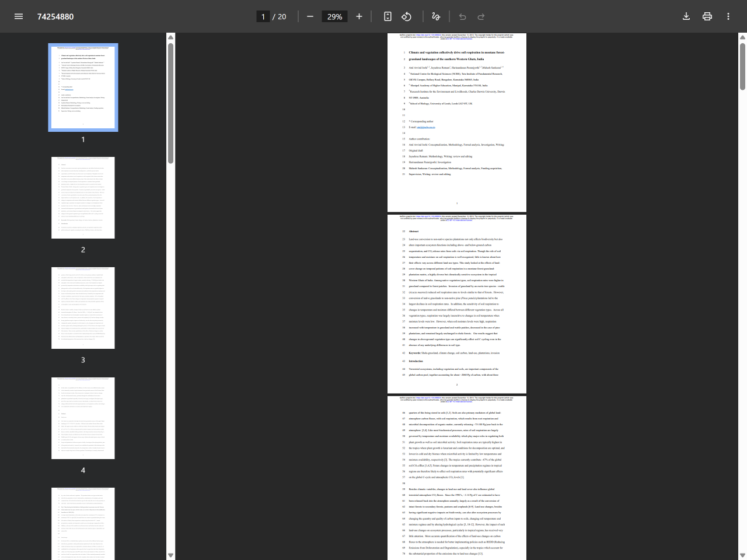Download the PDF file

(686, 16)
